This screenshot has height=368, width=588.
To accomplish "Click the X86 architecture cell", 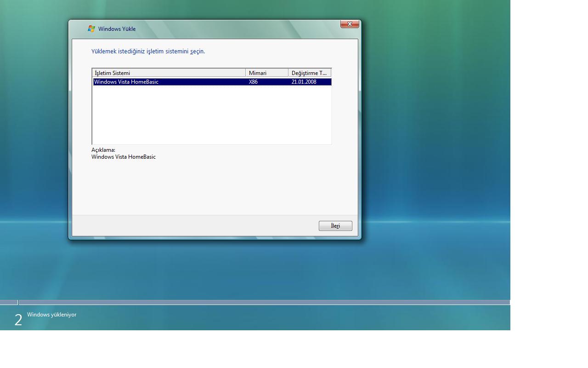I will coord(254,82).
